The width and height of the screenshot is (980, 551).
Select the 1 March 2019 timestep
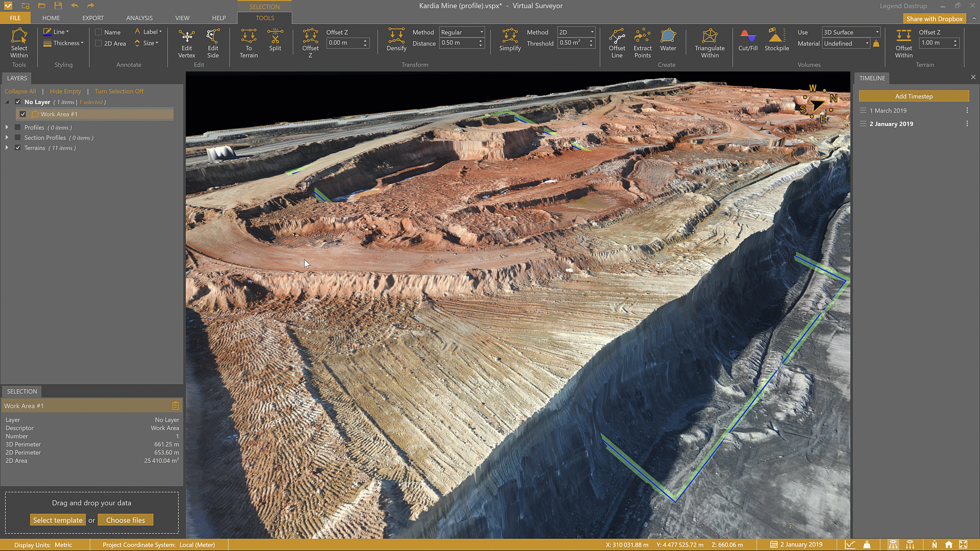[x=888, y=111]
